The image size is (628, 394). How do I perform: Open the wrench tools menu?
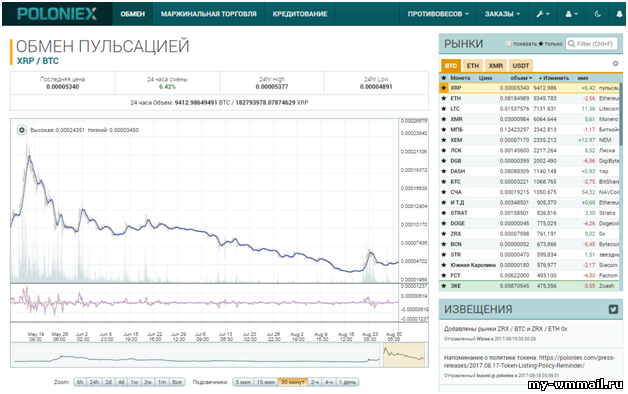(x=543, y=14)
